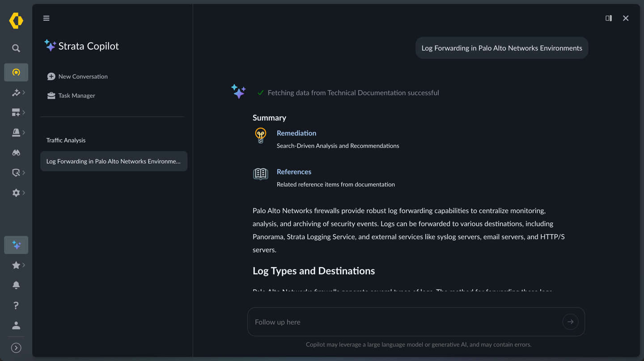This screenshot has height=361, width=644.
Task: Toggle the hamburger menu to collapse panel
Action: click(x=47, y=18)
